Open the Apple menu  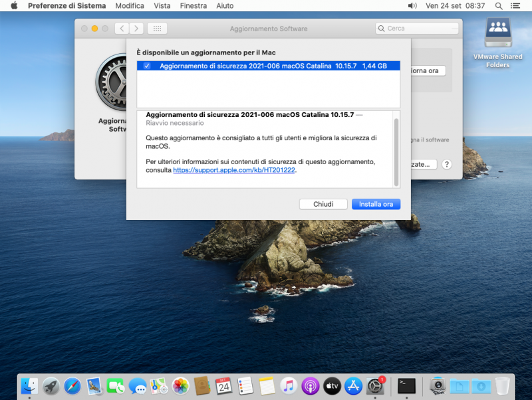[x=14, y=5]
